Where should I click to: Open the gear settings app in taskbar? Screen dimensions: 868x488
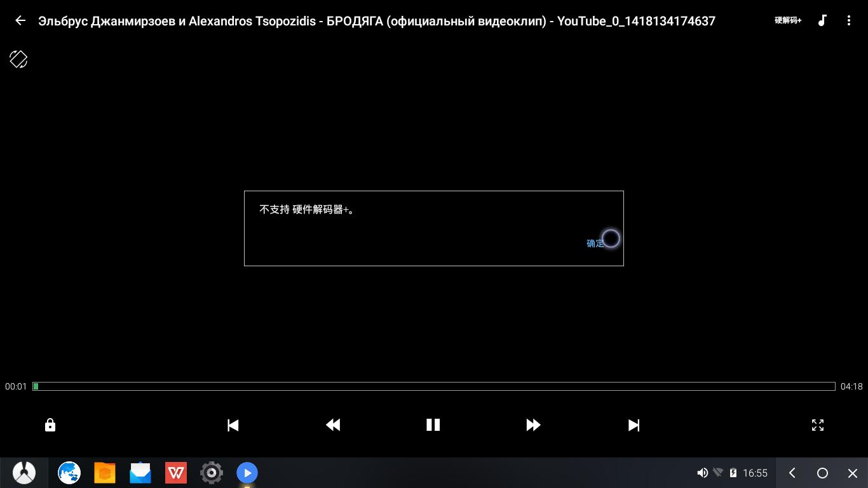(212, 473)
